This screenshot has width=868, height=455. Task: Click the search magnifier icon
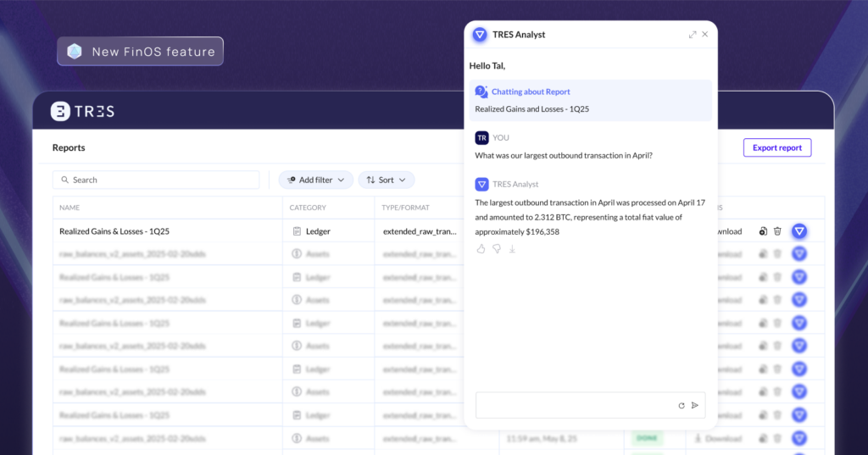click(64, 180)
